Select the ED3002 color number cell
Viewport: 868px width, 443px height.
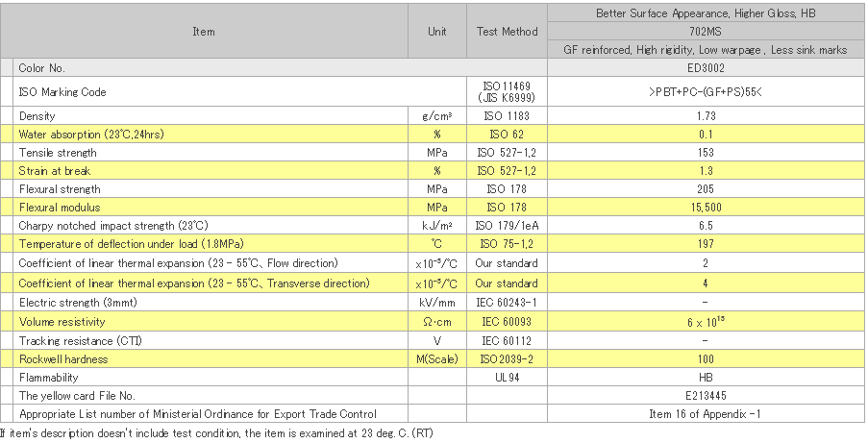click(x=706, y=68)
